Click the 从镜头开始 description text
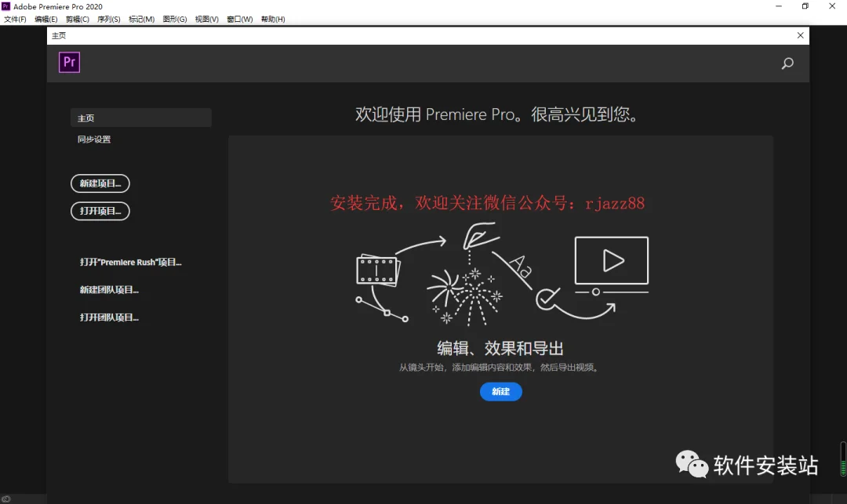The width and height of the screenshot is (847, 504). click(x=499, y=368)
